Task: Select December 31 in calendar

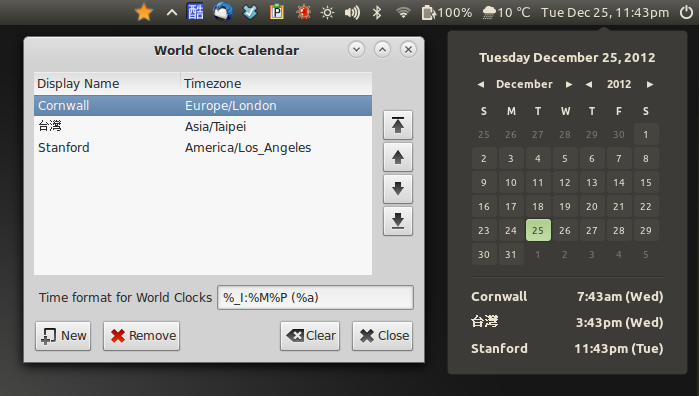Action: (511, 254)
